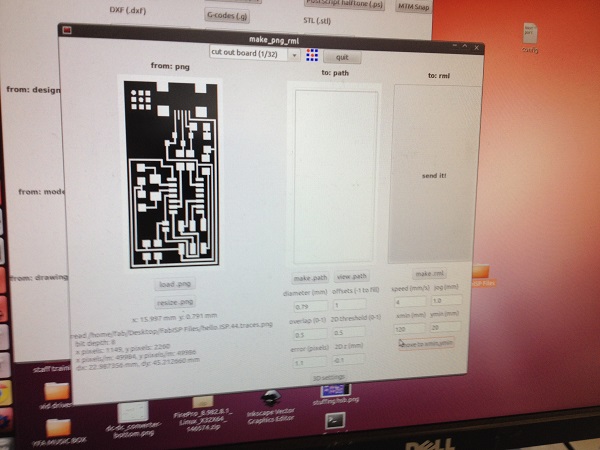Viewport: 600px width, 450px height.
Task: Launch Chrome from the Ubuntu launcher
Action: click(x=5, y=393)
